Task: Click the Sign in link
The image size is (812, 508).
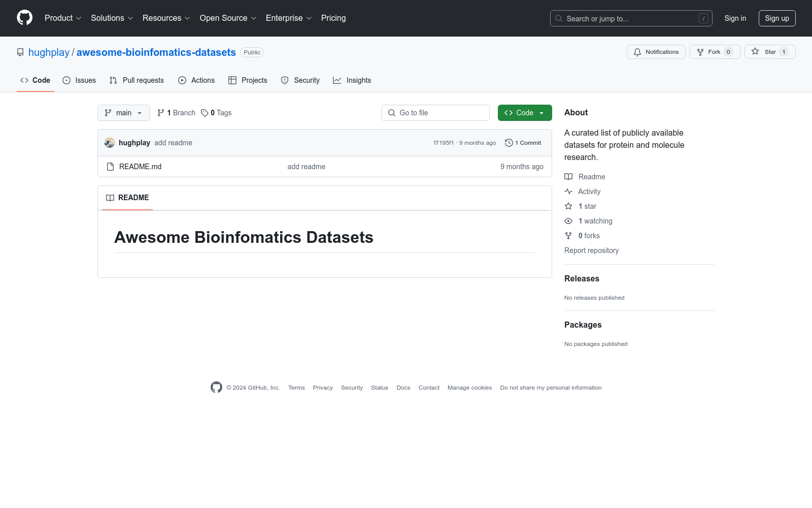Action: click(735, 18)
